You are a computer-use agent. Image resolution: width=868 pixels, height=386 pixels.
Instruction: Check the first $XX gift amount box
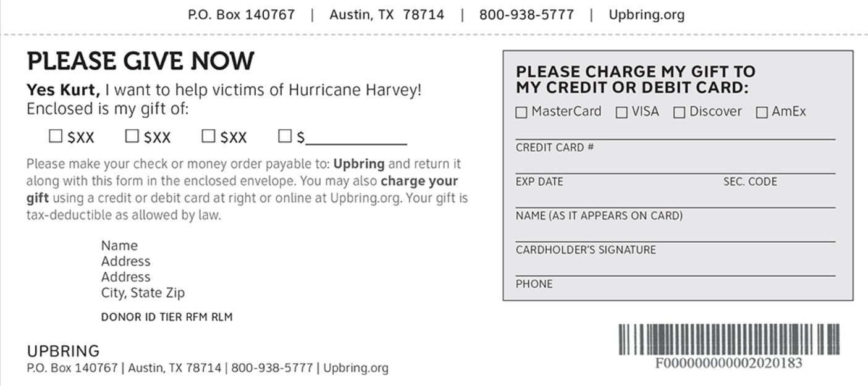[x=56, y=136]
